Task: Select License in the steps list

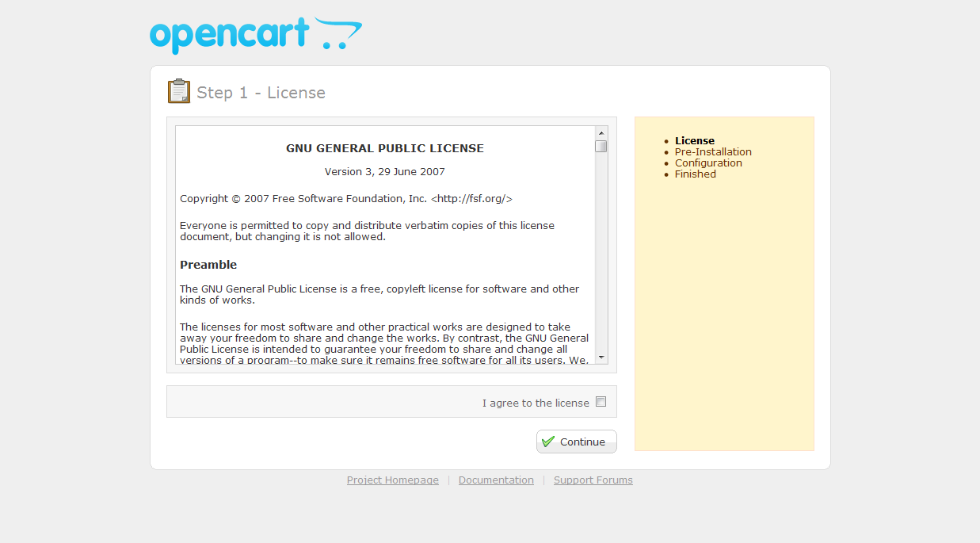Action: coord(694,141)
